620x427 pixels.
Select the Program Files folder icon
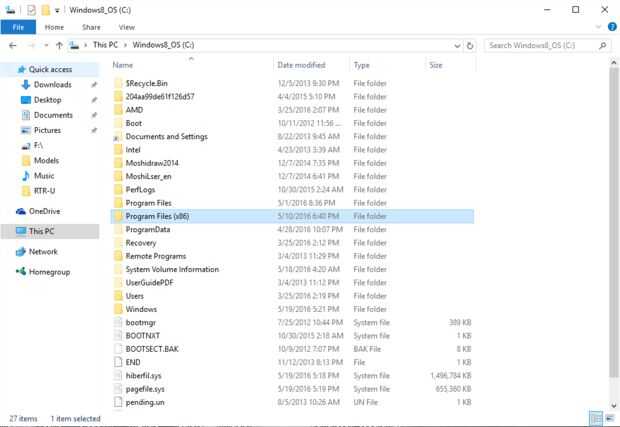coord(118,203)
